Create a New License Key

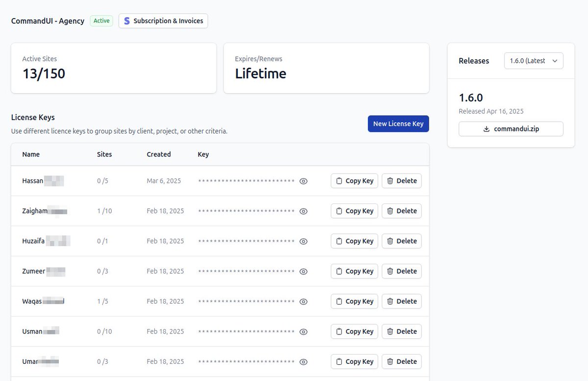tap(398, 124)
